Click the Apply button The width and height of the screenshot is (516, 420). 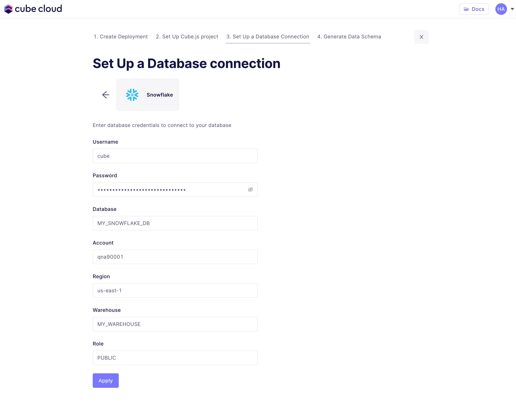[106, 381]
